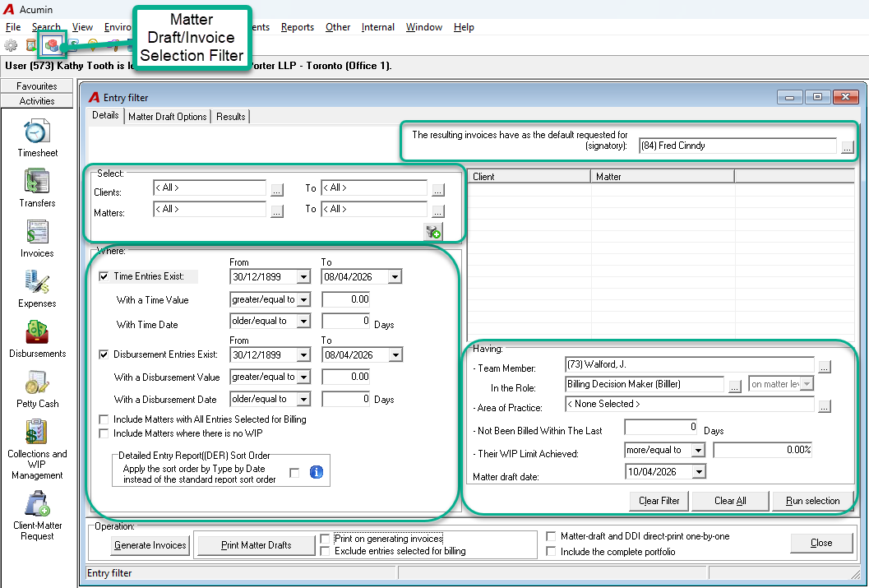Browse for Team Member with ellipsis button

tap(825, 366)
